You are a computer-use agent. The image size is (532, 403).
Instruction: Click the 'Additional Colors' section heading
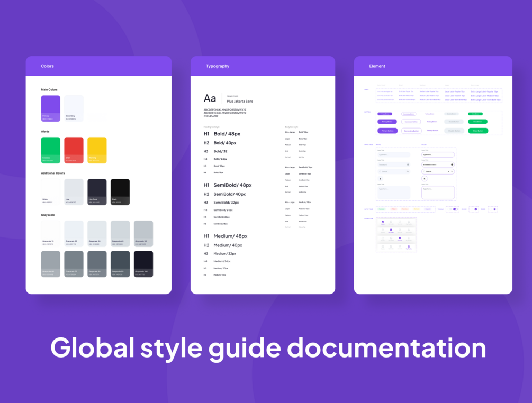(53, 173)
